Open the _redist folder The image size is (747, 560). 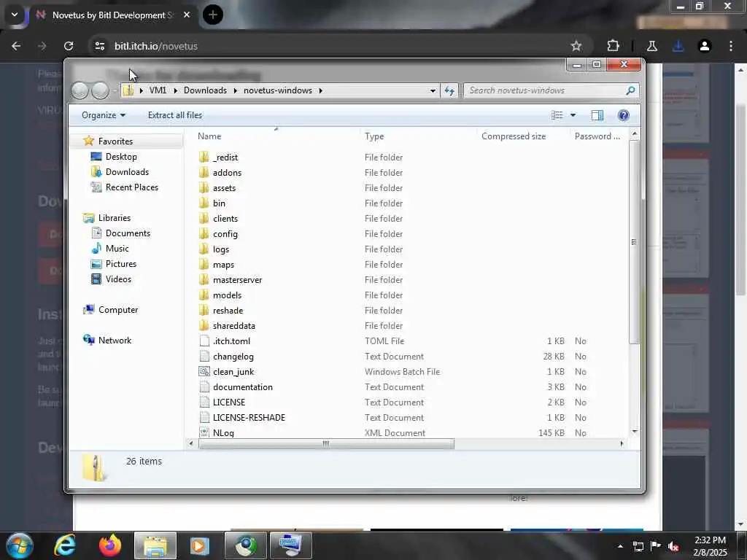225,157
